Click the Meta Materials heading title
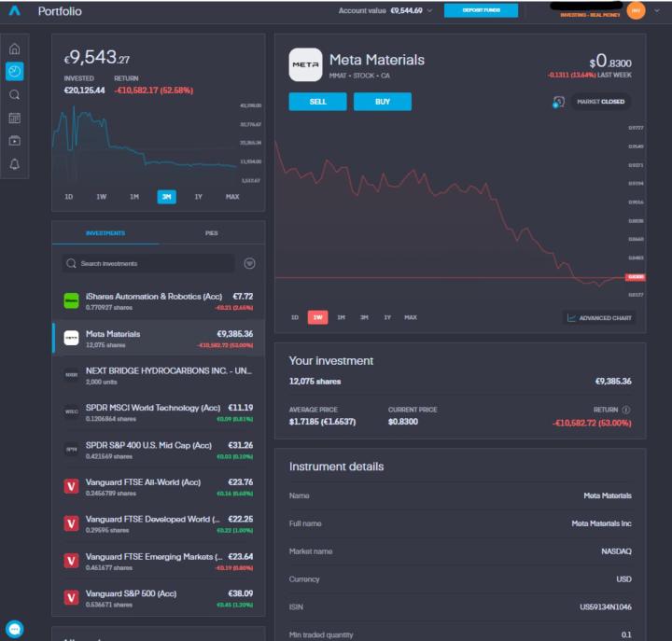 tap(377, 60)
